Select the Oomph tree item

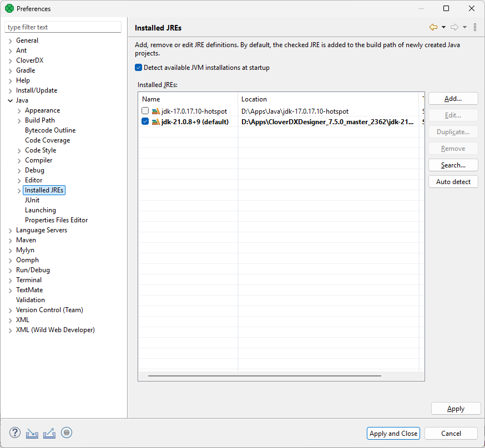pos(27,260)
